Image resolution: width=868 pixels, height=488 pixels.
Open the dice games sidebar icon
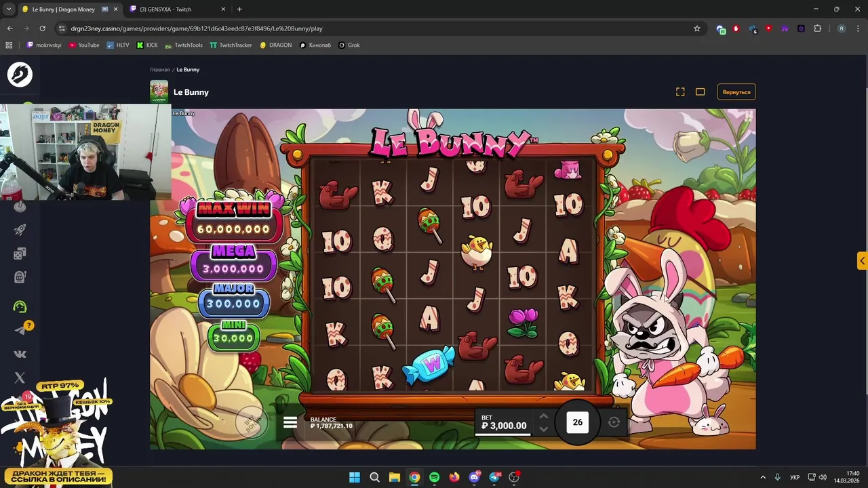click(20, 253)
